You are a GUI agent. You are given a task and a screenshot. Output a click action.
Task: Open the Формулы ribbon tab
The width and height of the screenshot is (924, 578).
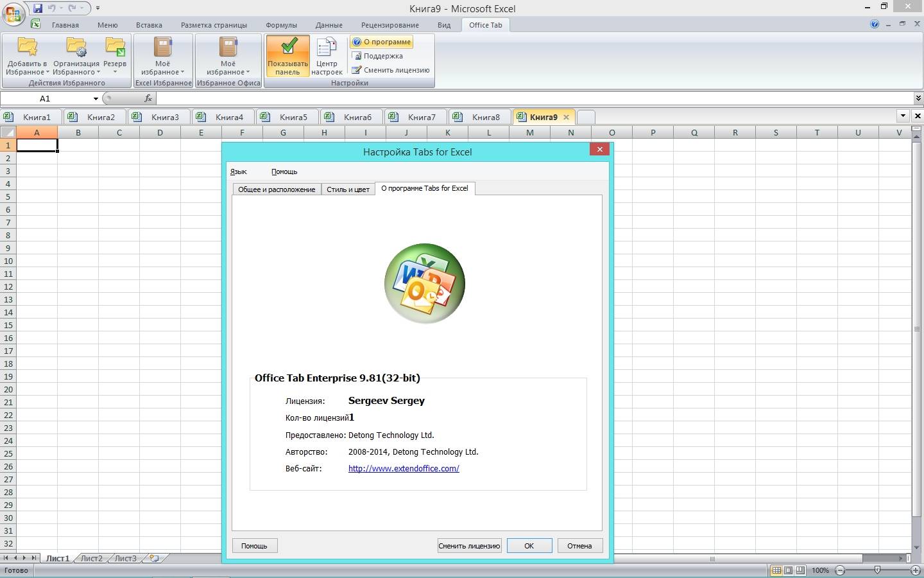281,25
